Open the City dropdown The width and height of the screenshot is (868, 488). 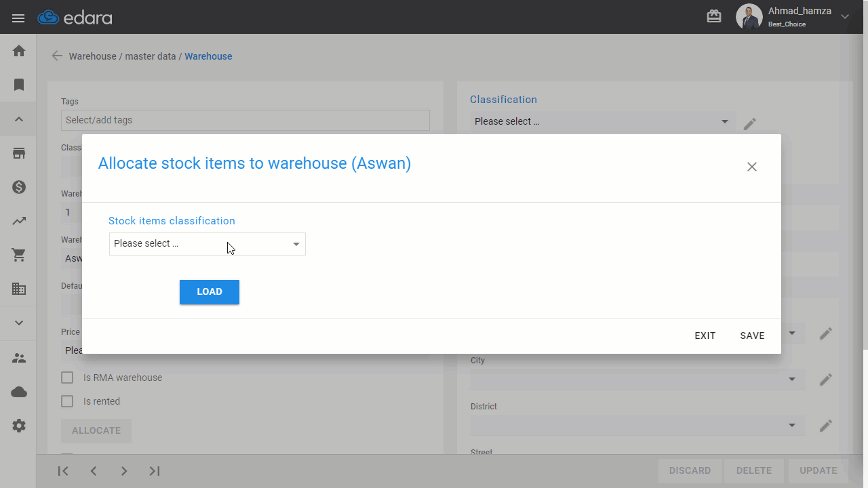(x=638, y=380)
